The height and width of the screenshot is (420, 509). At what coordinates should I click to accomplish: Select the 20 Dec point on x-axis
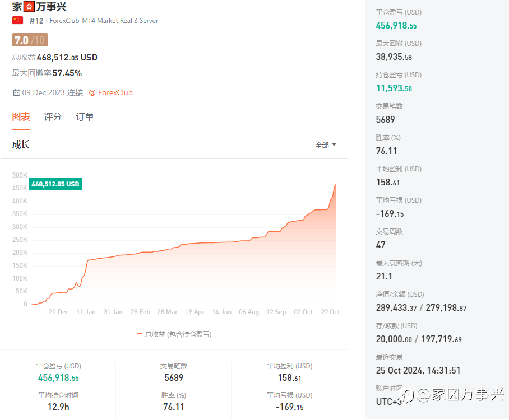(59, 312)
